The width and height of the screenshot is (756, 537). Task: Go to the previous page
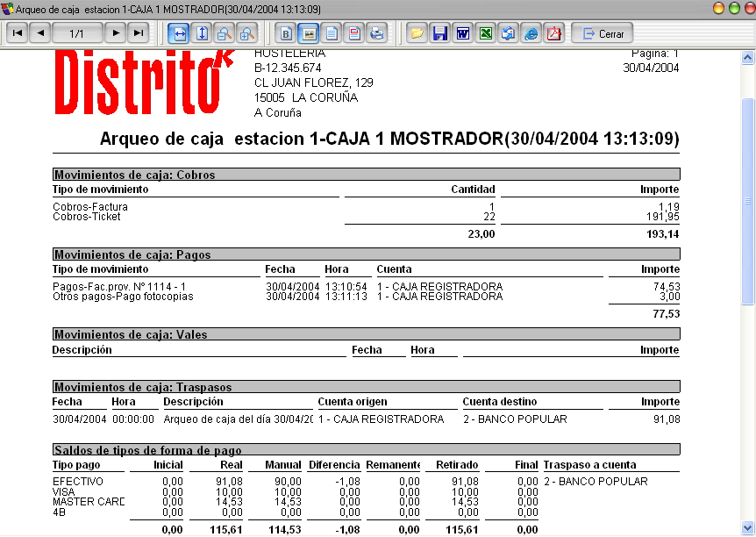pyautogui.click(x=40, y=33)
